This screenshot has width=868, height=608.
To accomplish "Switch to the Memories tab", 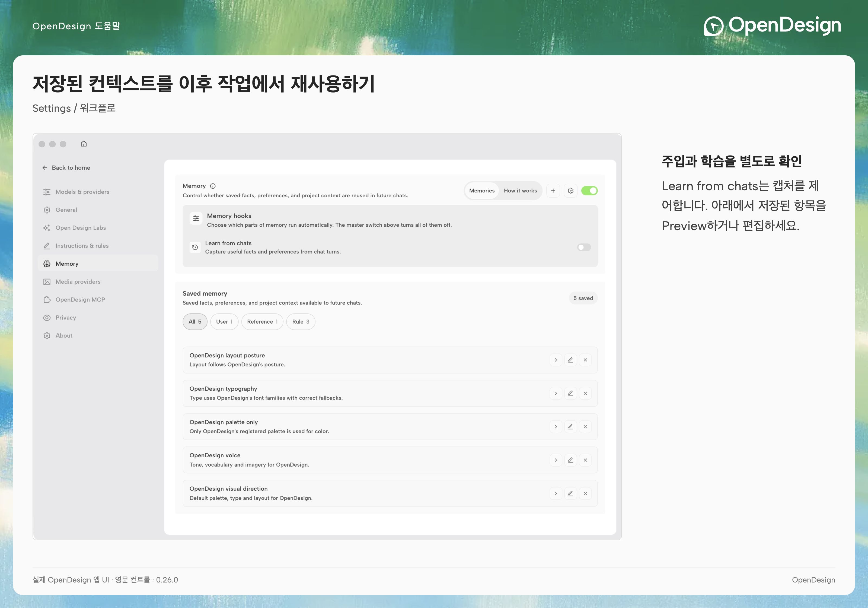I will click(482, 191).
